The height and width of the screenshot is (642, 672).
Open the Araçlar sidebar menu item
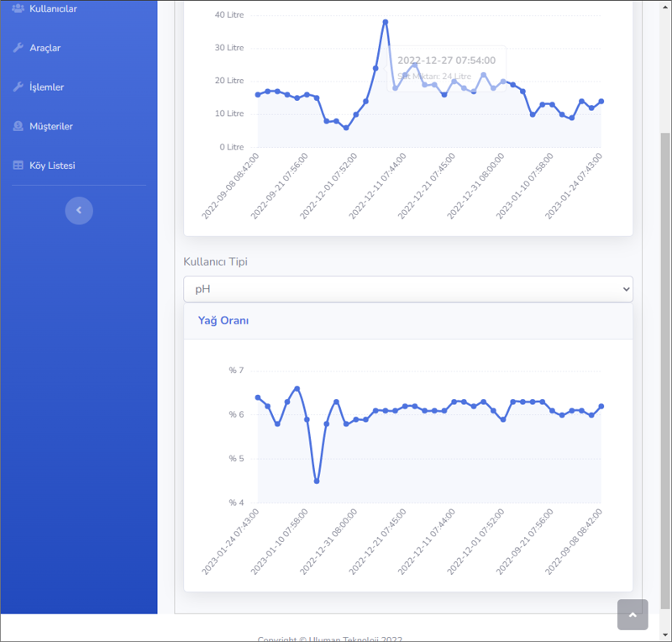(x=45, y=48)
